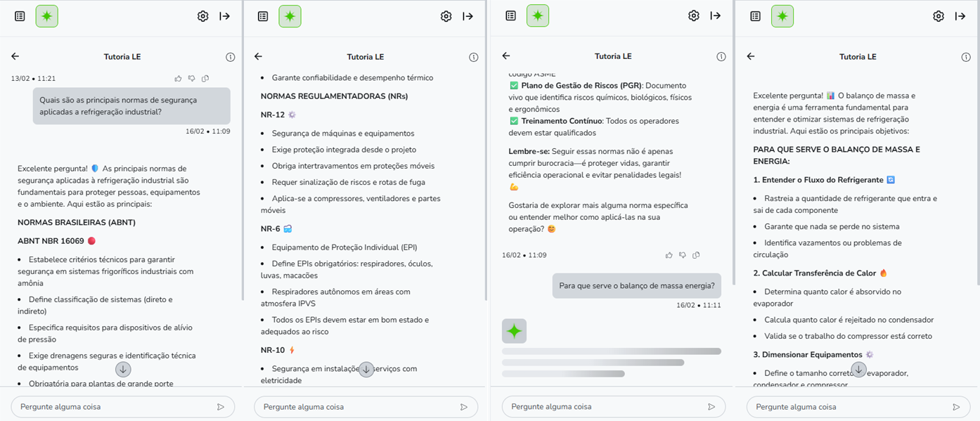Click the list view icon in the second panel
The image size is (980, 421).
point(263,16)
